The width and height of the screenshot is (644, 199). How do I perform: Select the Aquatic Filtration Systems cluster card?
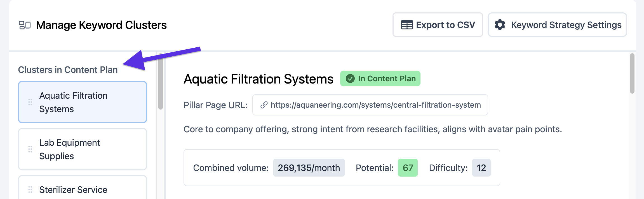83,102
